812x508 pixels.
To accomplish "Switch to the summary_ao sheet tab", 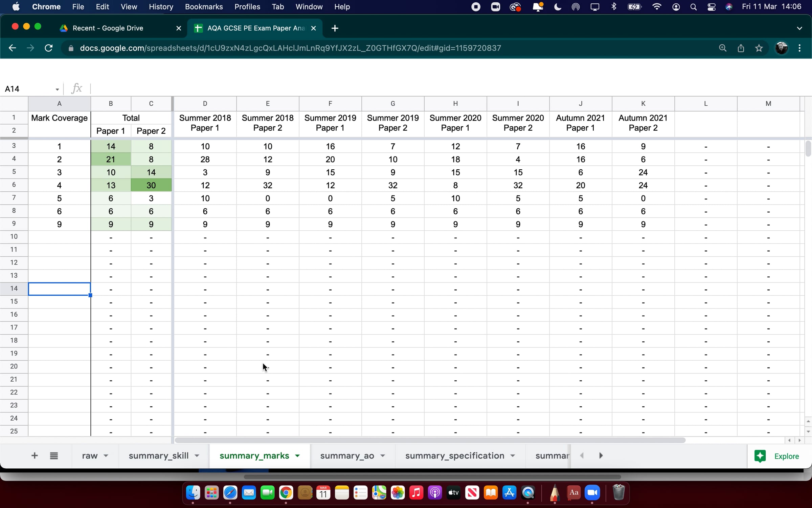I will tap(347, 456).
